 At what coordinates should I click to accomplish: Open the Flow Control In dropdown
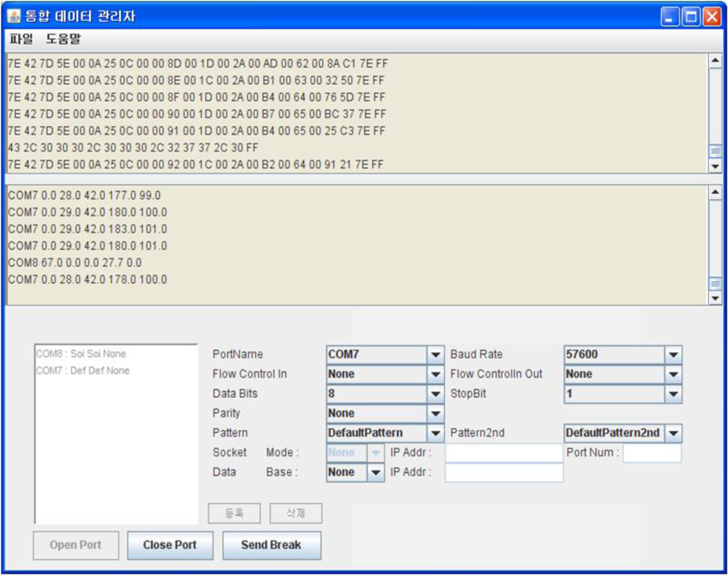pos(435,374)
